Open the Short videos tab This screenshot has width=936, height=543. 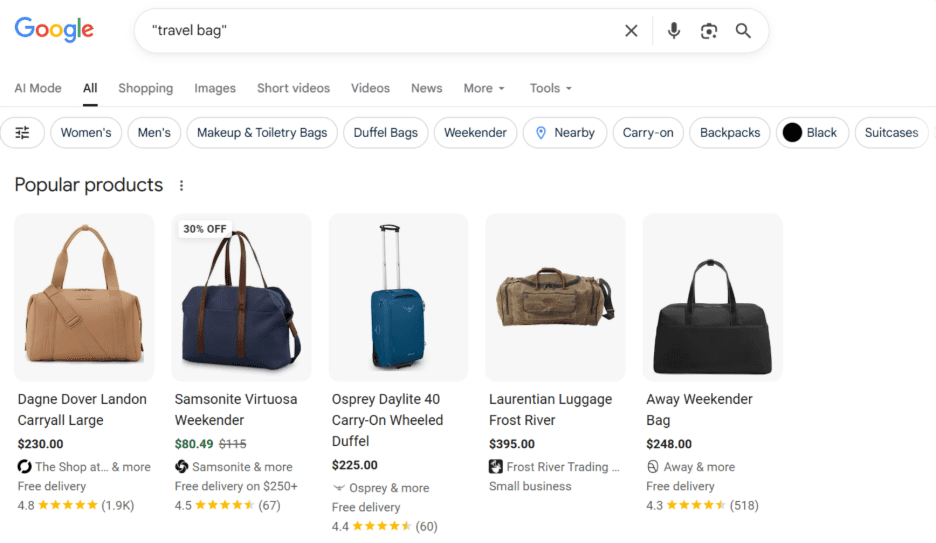[293, 88]
